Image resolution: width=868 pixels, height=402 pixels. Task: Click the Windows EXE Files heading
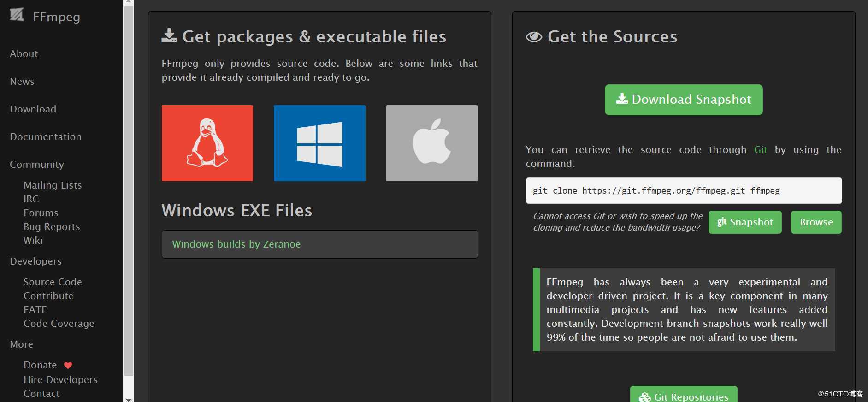tap(237, 210)
